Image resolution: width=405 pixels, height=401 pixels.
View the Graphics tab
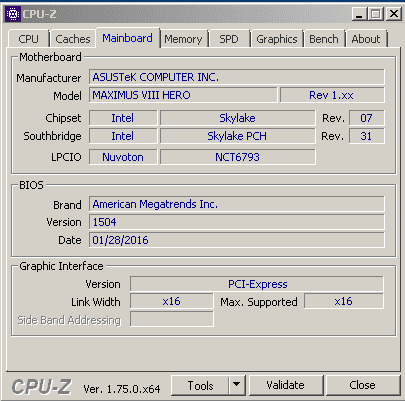(x=277, y=39)
